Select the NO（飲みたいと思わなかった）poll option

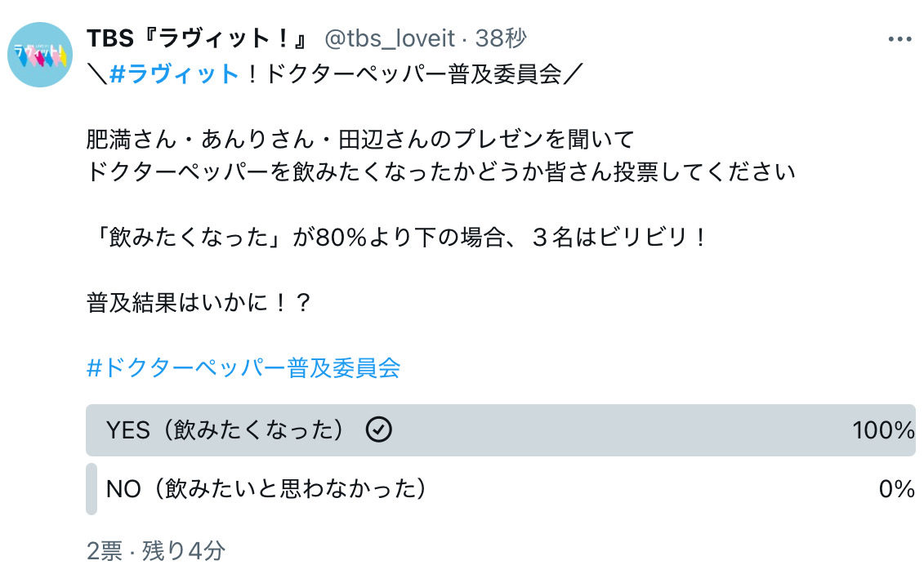267,489
